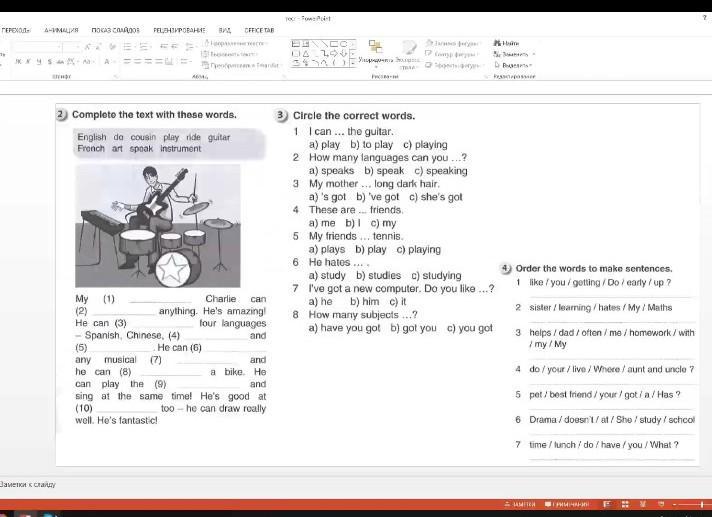Image resolution: width=712 pixels, height=517 pixels.
Task: Click Convert to SmartArt (Преобразовать в SmartArt)
Action: click(242, 64)
